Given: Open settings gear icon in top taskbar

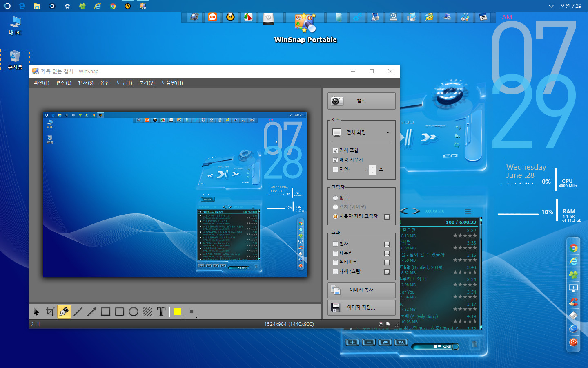Looking at the screenshot, I should (x=67, y=6).
